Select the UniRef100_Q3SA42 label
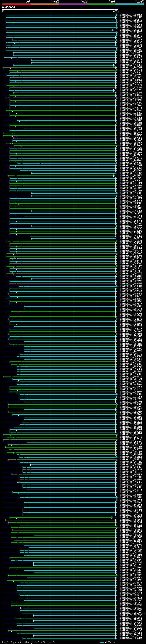Viewport: 146px width, 644px height. (x=131, y=387)
